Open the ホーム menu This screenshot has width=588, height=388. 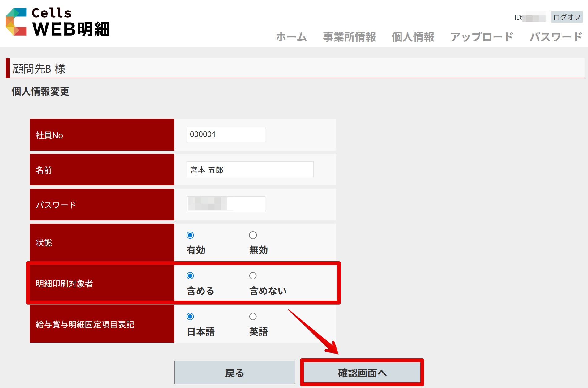(291, 37)
